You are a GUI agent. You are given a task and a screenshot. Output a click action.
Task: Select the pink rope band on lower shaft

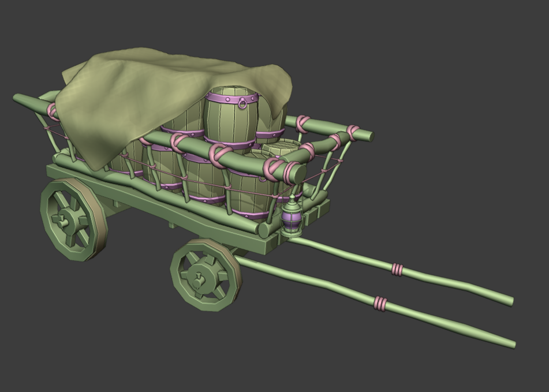coord(380,304)
